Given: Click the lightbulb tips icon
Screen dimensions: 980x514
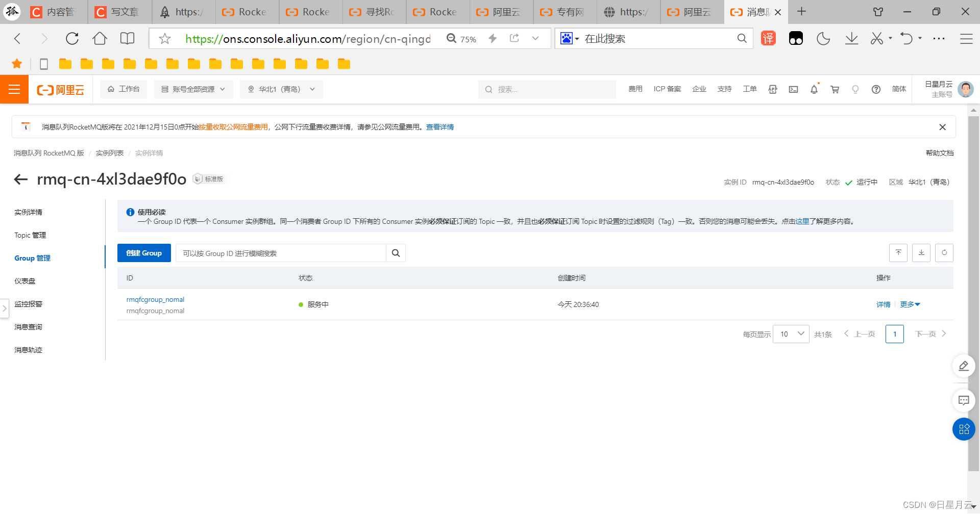Looking at the screenshot, I should pyautogui.click(x=855, y=89).
